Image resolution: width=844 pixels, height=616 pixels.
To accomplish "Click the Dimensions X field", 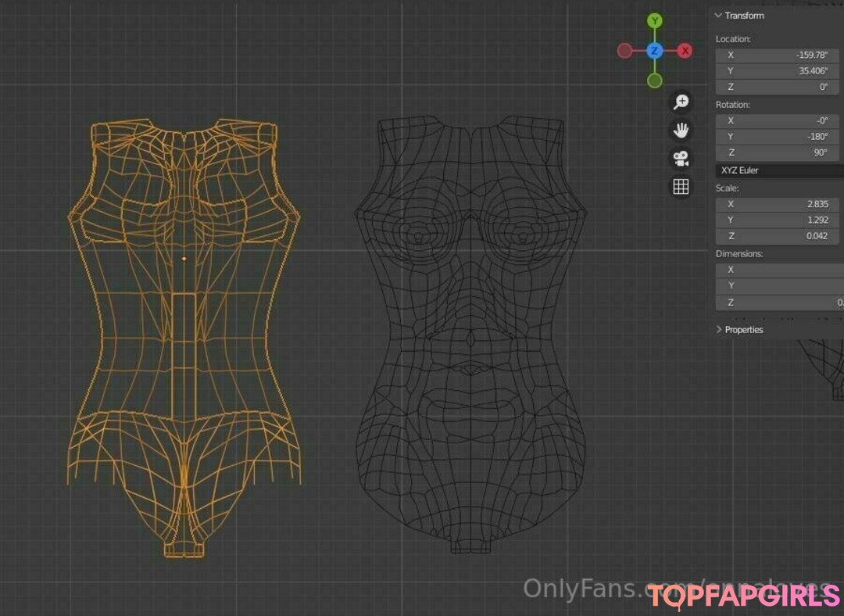I will [x=779, y=270].
